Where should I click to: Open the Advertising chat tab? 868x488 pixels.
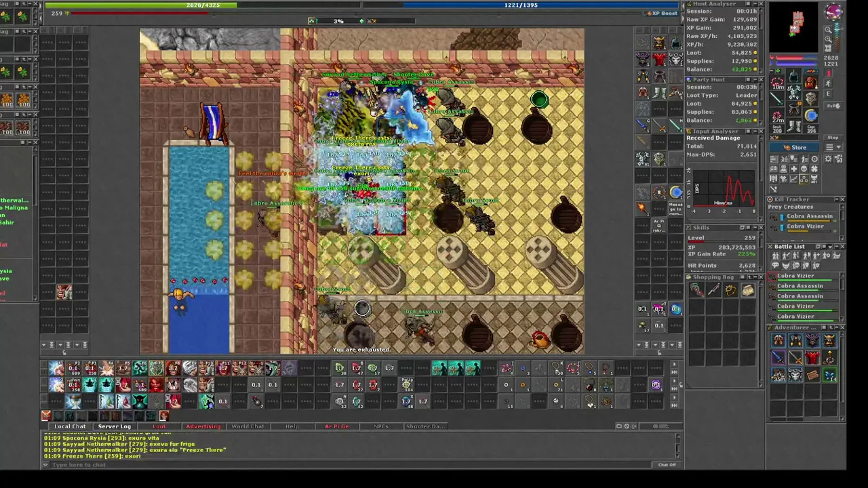click(203, 426)
